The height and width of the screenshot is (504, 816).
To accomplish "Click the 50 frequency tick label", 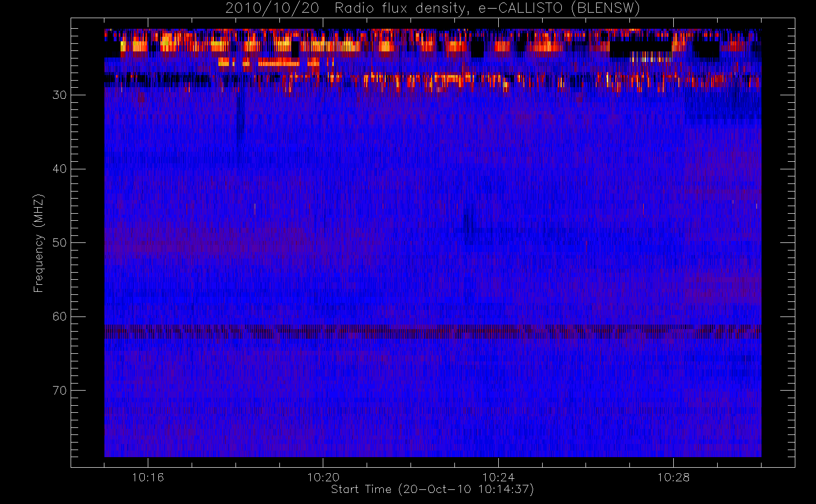I will (x=60, y=243).
